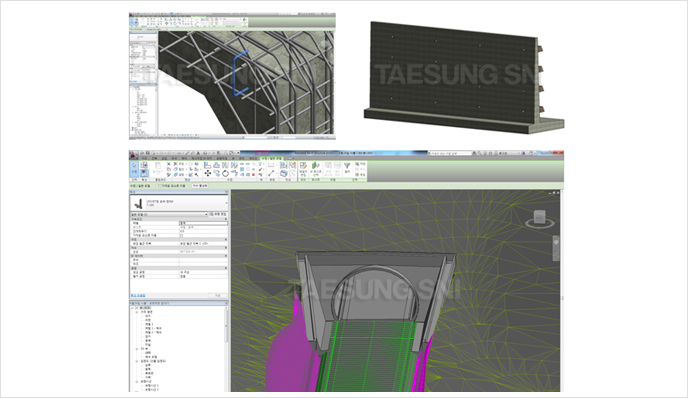Screen dimensions: 688x398
Task: Select the South (남쪽) elevation view
Action: click(148, 365)
